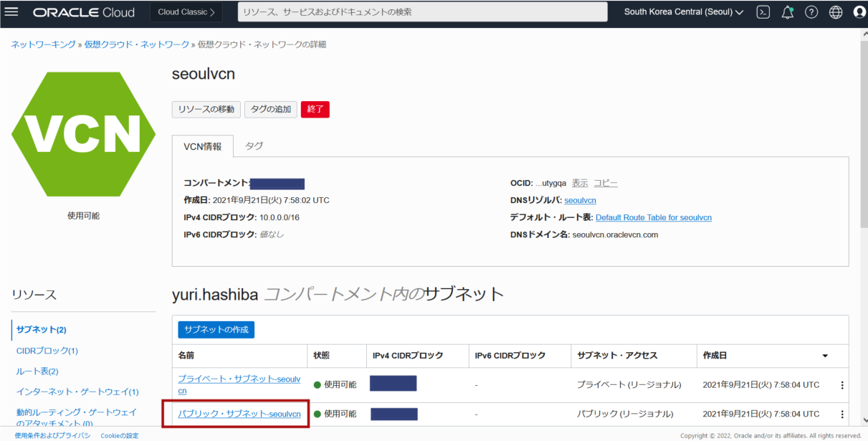Screen dimensions: 868x441
Task: Click 10.0.0.0/16 CIDR value
Action: point(280,217)
